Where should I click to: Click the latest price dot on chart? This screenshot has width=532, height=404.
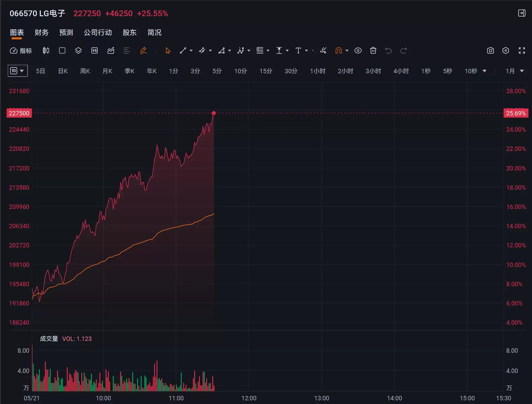click(214, 113)
